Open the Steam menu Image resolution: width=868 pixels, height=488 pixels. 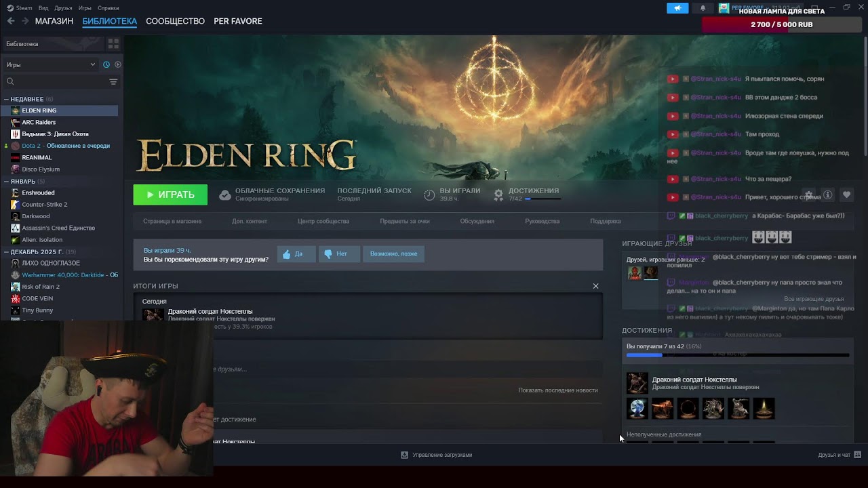pos(20,8)
